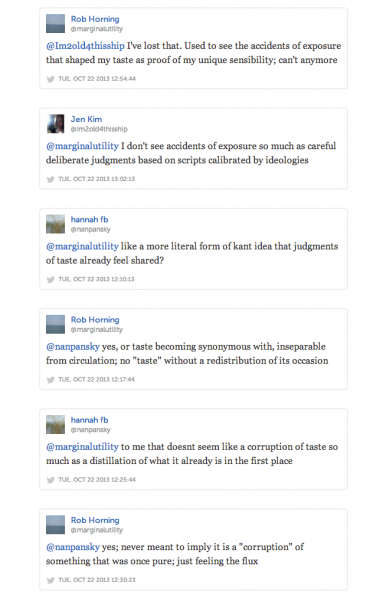Open timestamp TUE, OCT 22 2013 12:30:23
This screenshot has height=602, width=383.
[97, 580]
